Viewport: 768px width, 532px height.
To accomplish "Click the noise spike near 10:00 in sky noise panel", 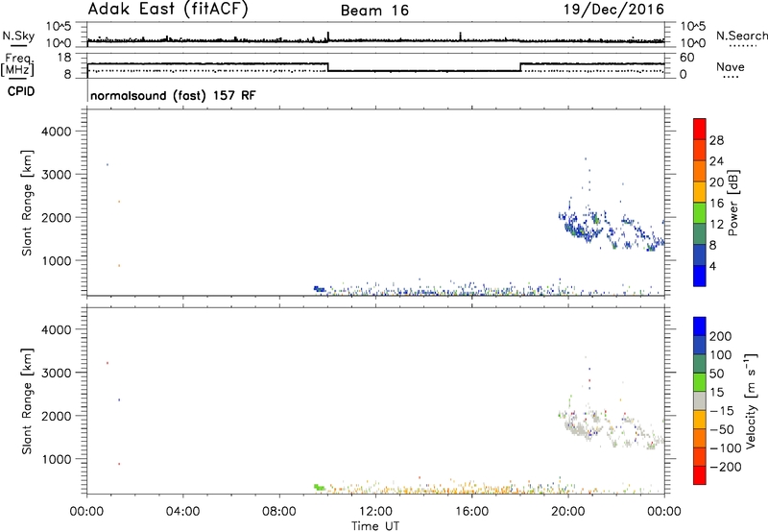I will tap(328, 36).
